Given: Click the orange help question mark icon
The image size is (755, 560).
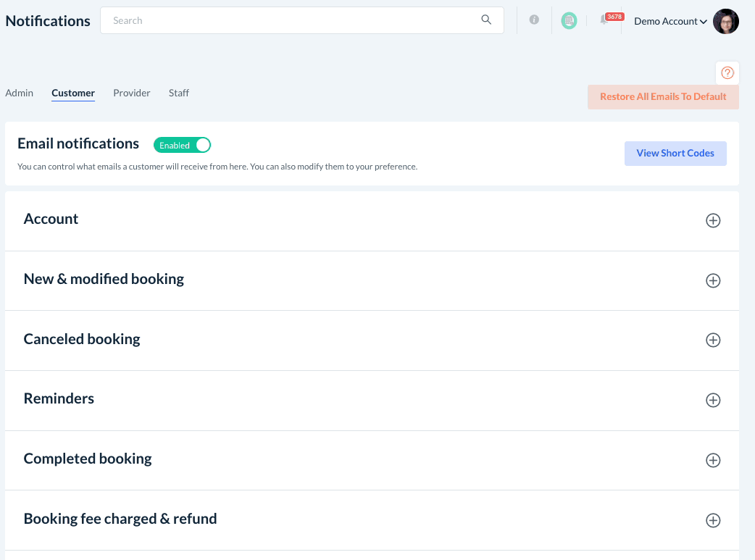Looking at the screenshot, I should [x=727, y=72].
